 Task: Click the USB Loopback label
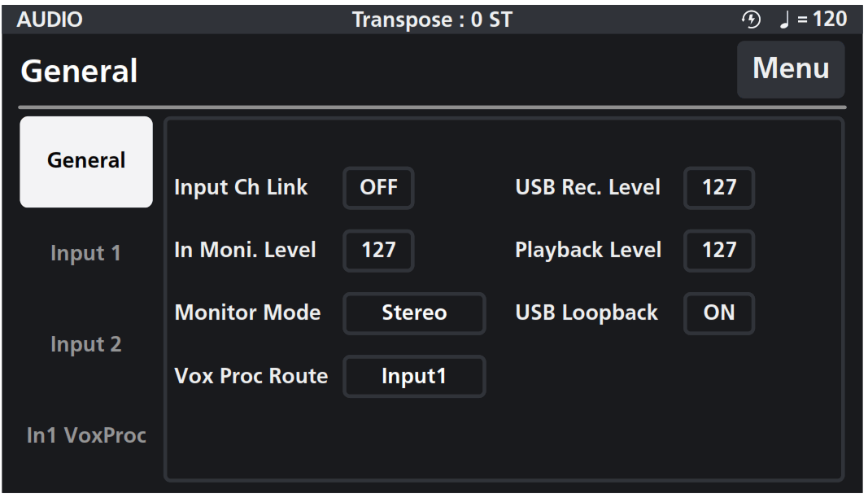point(587,313)
